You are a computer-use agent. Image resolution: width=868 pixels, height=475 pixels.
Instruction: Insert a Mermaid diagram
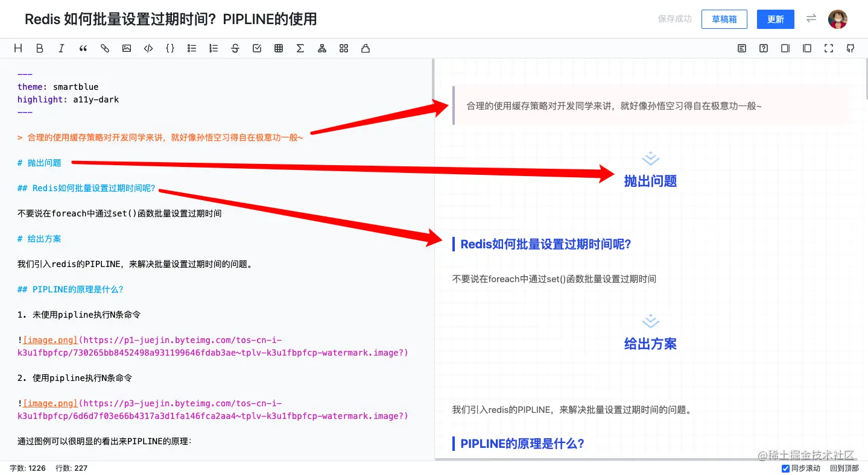coord(322,49)
